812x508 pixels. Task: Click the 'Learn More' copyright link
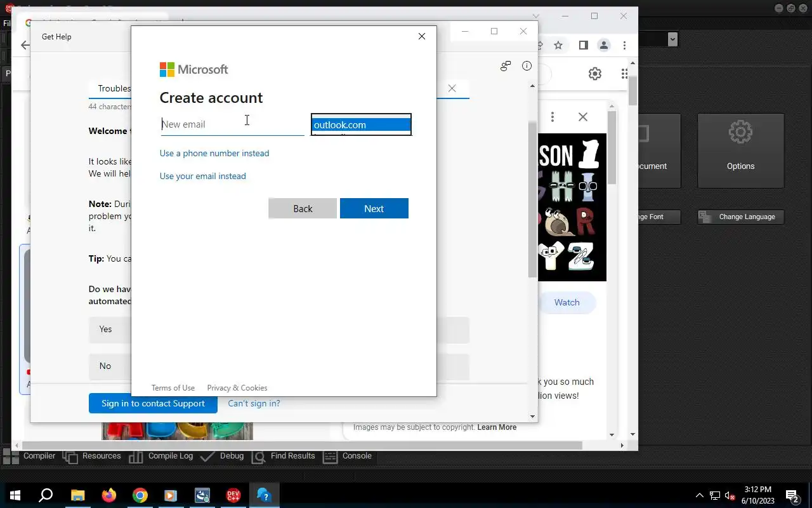(x=497, y=427)
